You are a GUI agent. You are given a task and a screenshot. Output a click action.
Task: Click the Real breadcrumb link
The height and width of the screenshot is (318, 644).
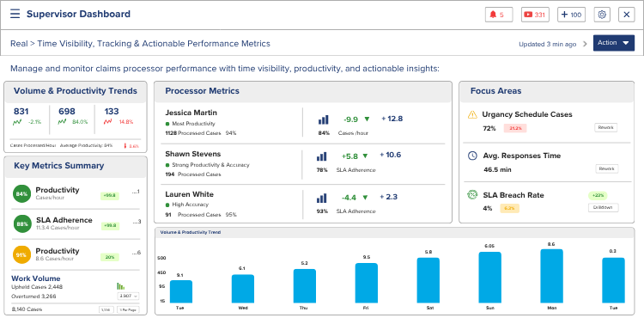(x=19, y=44)
